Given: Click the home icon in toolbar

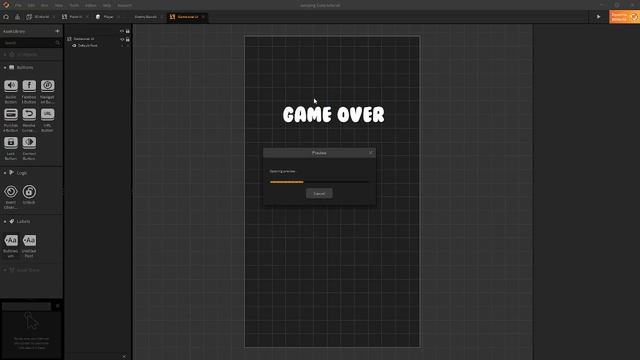Looking at the screenshot, I should (6, 17).
